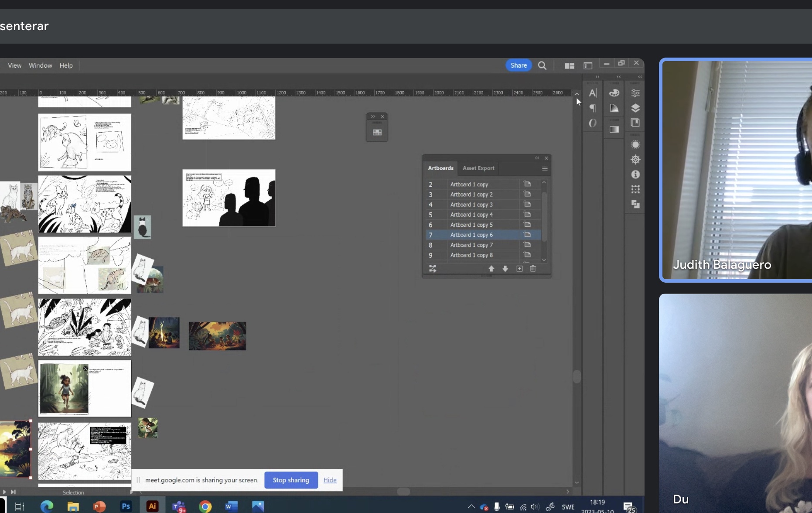812x513 pixels.
Task: Open the Libraries panel icon
Action: (635, 123)
